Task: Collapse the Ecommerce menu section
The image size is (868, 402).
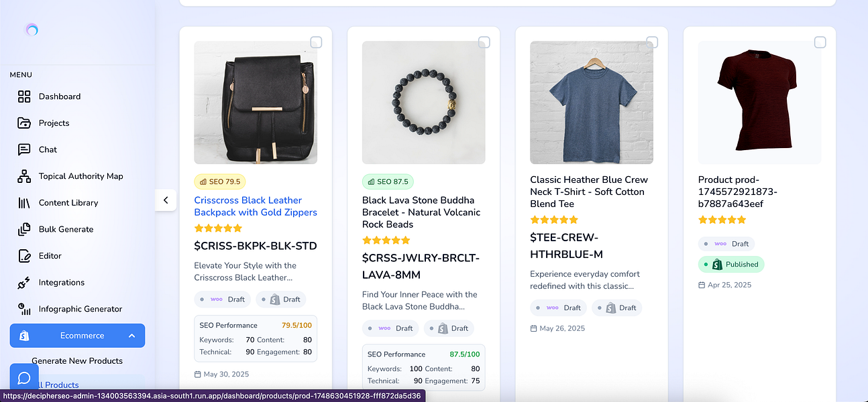Action: click(131, 336)
